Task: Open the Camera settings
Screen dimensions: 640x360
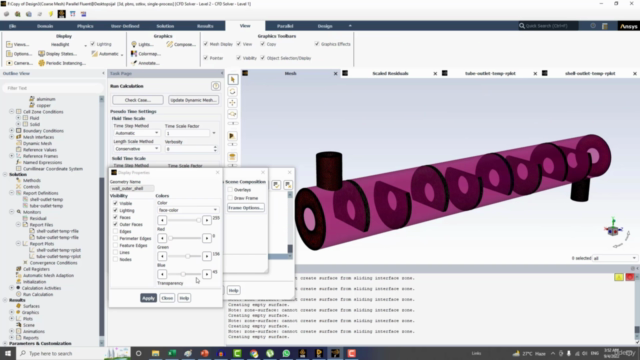Action: click(x=19, y=63)
